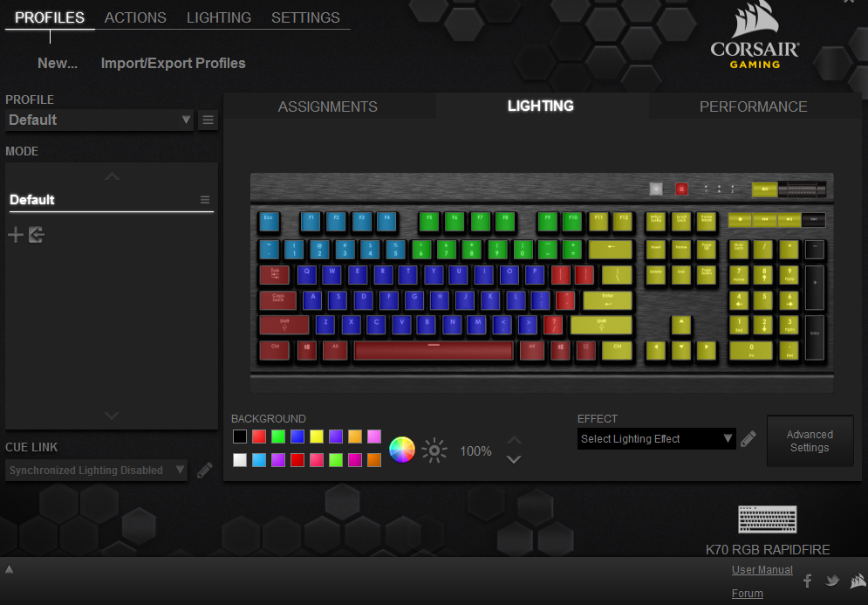Open the color wheel picker
The width and height of the screenshot is (868, 605).
pyautogui.click(x=402, y=450)
